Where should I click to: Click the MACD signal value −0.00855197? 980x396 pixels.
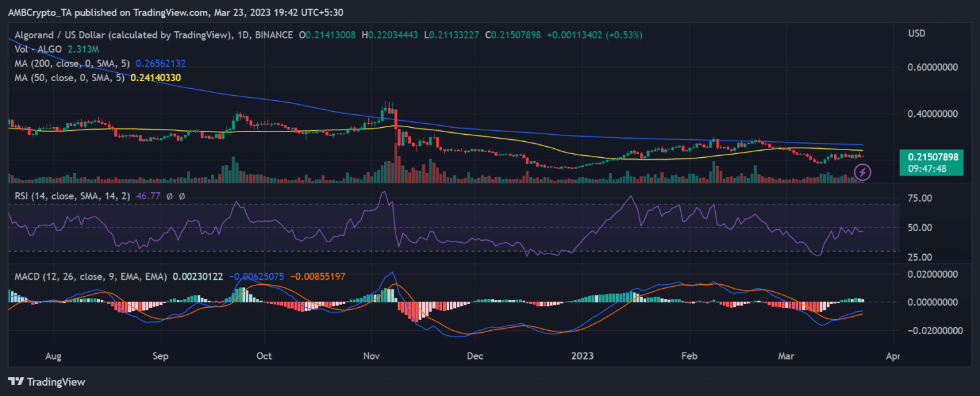pos(319,277)
